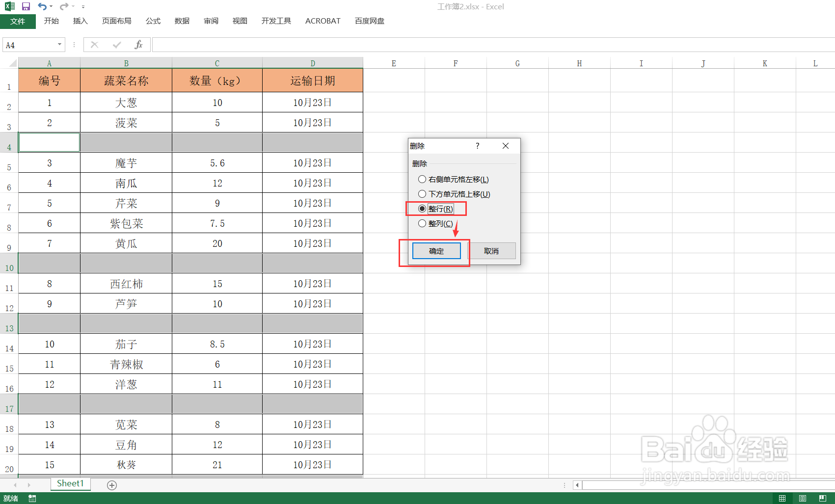Switch to the 开发工具 ribbon tab
This screenshot has width=835, height=504.
(x=276, y=21)
